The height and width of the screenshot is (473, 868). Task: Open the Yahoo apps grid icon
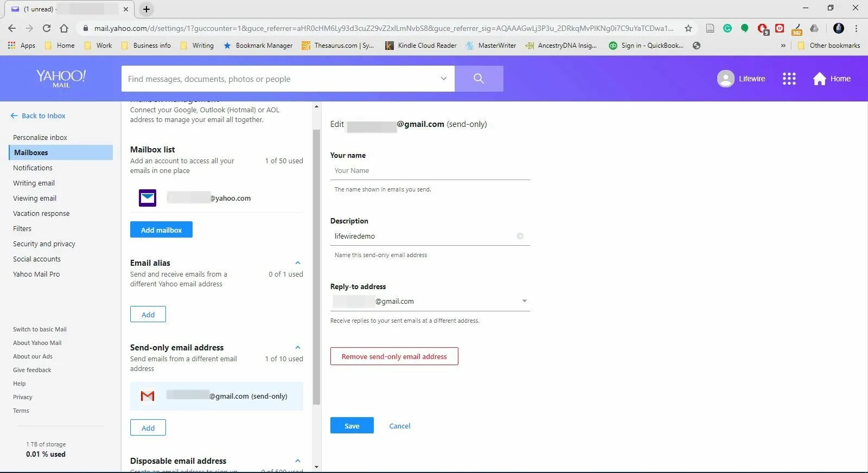[x=789, y=79]
